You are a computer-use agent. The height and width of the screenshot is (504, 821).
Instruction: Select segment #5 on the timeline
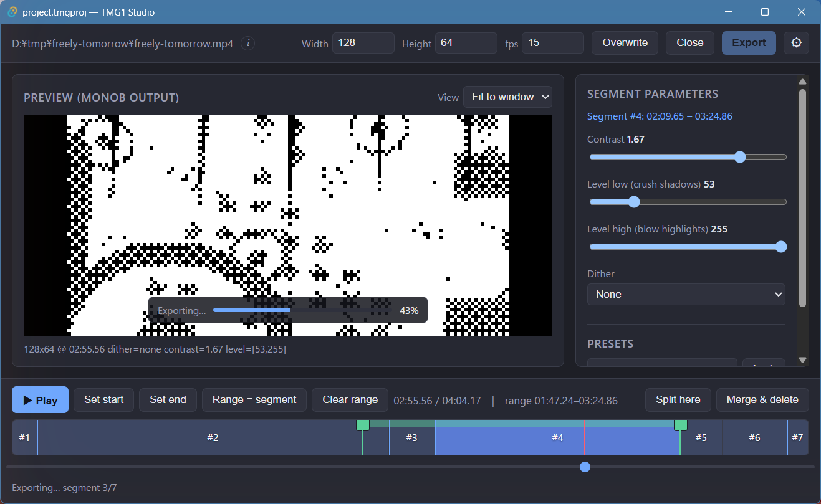point(701,437)
